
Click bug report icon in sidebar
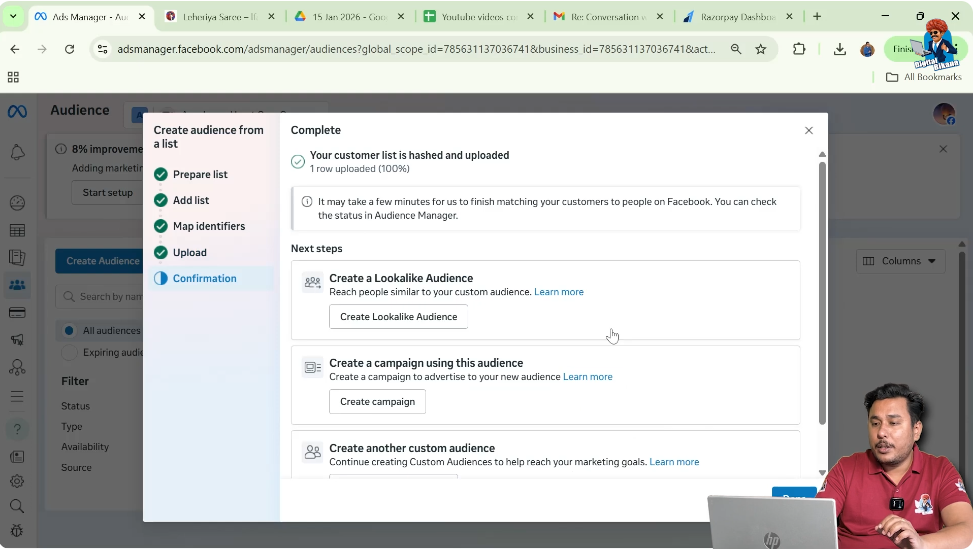point(17,531)
